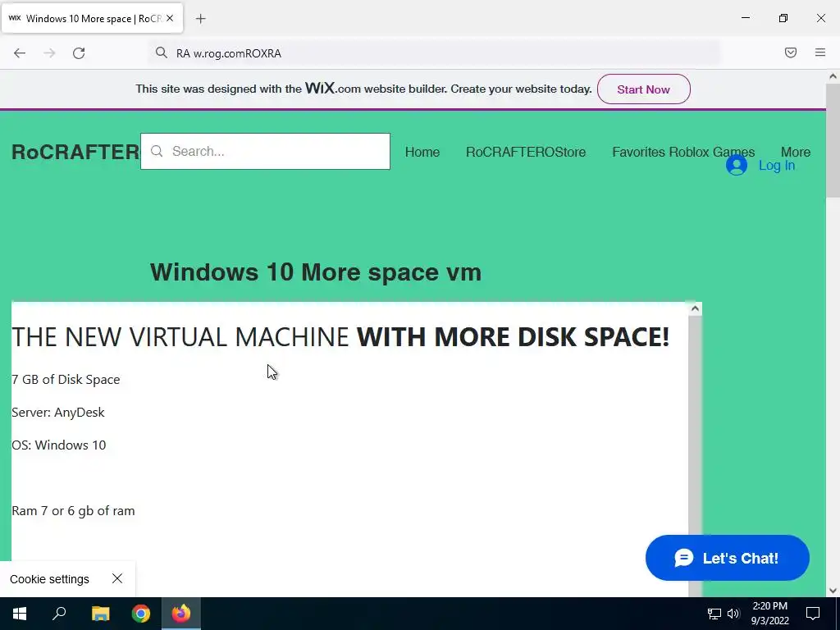
Task: Open File Explorer from the taskbar
Action: [100, 614]
